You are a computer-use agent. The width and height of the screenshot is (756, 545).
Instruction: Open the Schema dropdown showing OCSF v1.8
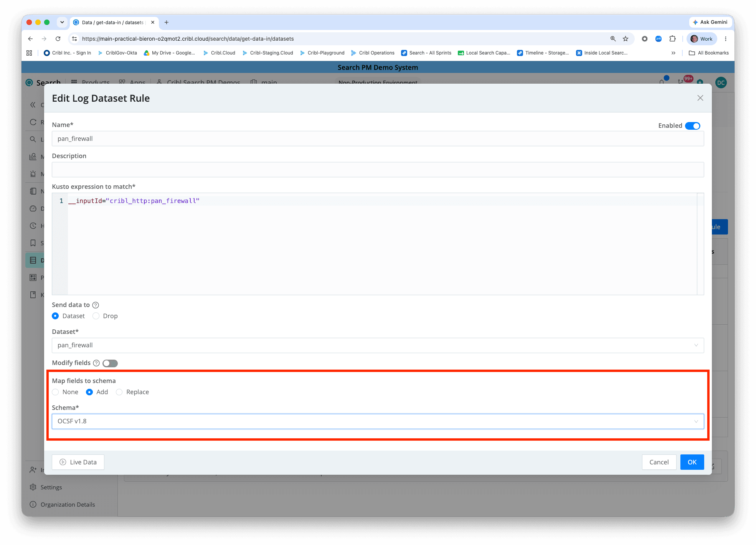tap(378, 421)
